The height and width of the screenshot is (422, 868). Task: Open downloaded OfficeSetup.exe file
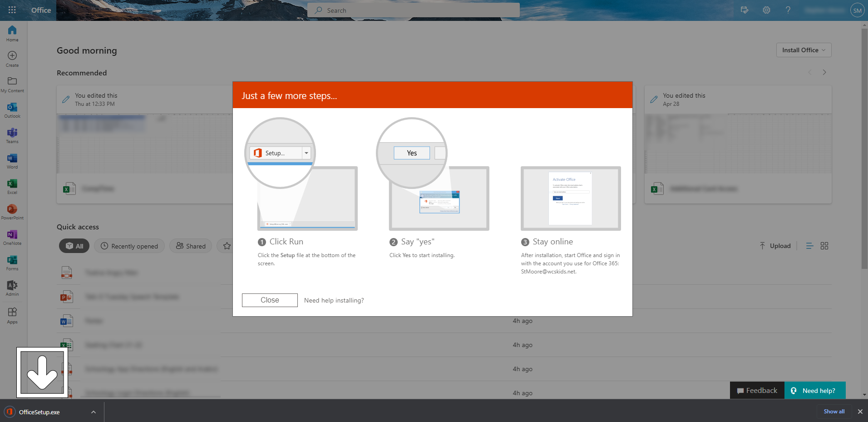39,412
